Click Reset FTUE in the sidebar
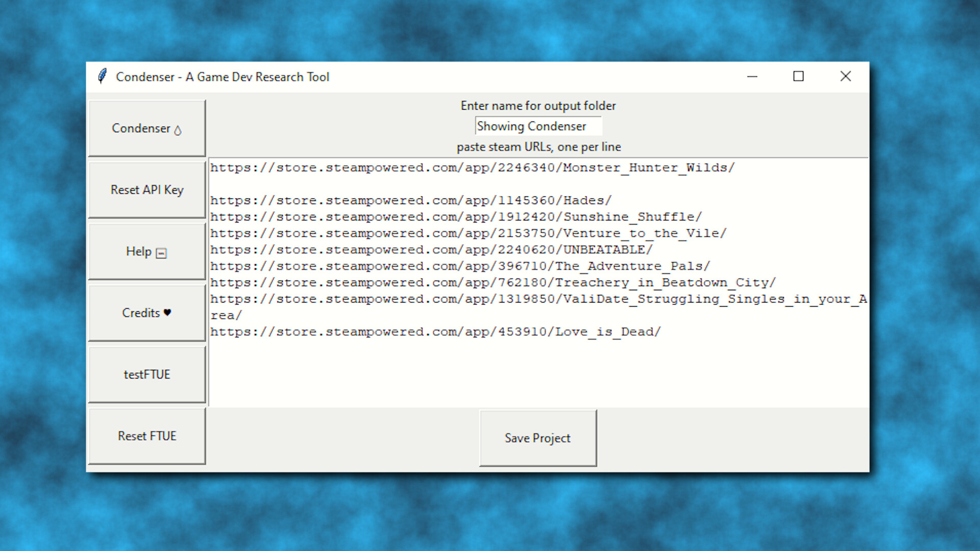This screenshot has height=551, width=980. click(146, 436)
